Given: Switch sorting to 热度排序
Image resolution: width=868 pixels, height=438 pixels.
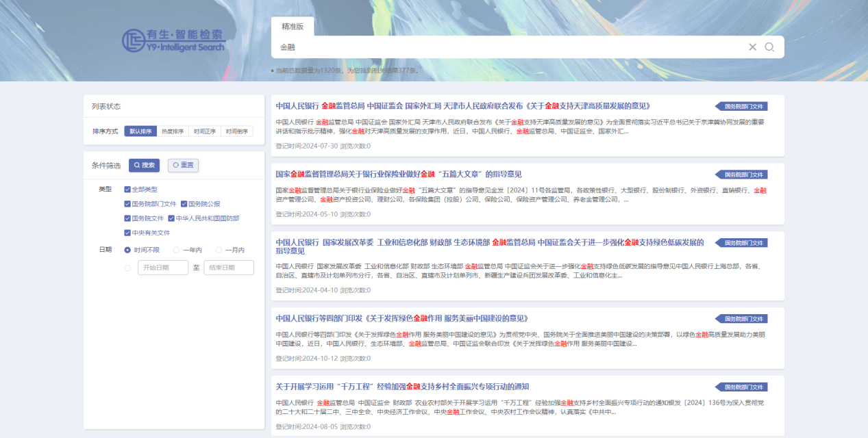Looking at the screenshot, I should click(x=173, y=131).
